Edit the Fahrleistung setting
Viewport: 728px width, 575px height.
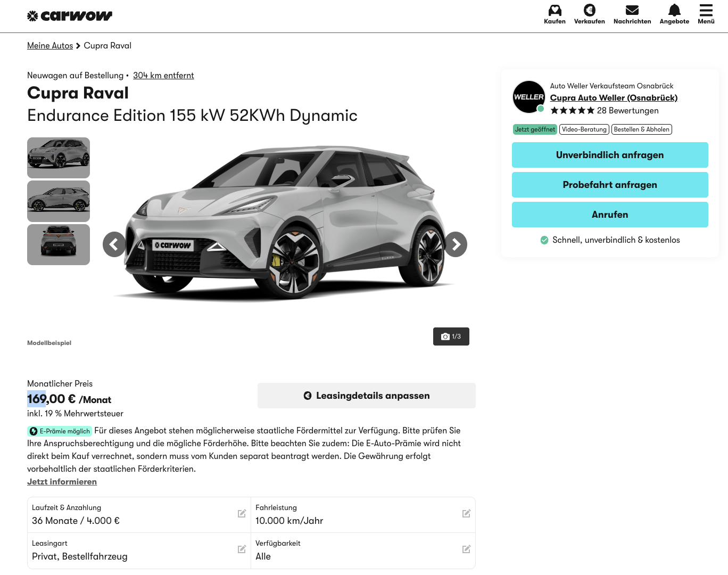pos(466,514)
